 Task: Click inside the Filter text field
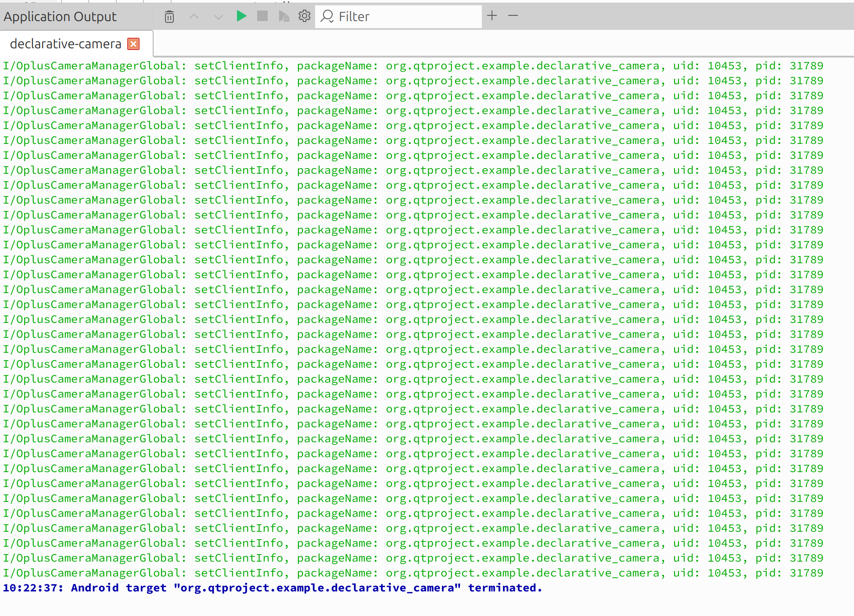pyautogui.click(x=408, y=17)
